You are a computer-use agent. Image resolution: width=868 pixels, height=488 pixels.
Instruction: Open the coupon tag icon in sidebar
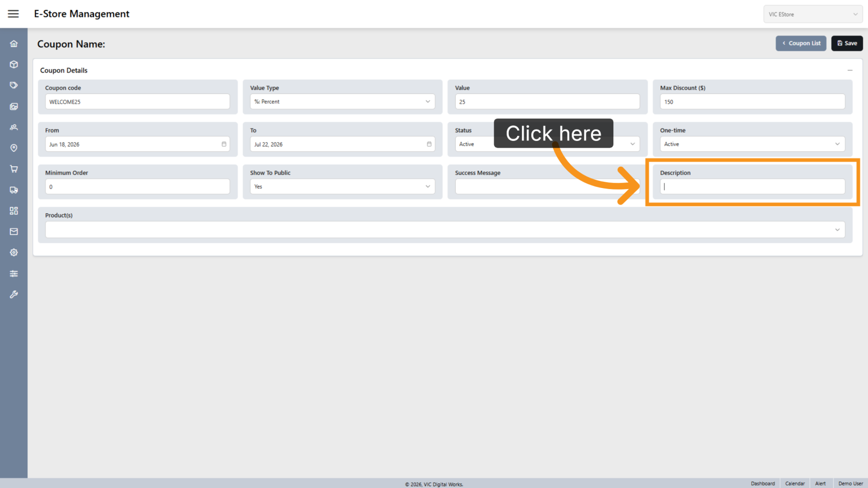[x=14, y=85]
